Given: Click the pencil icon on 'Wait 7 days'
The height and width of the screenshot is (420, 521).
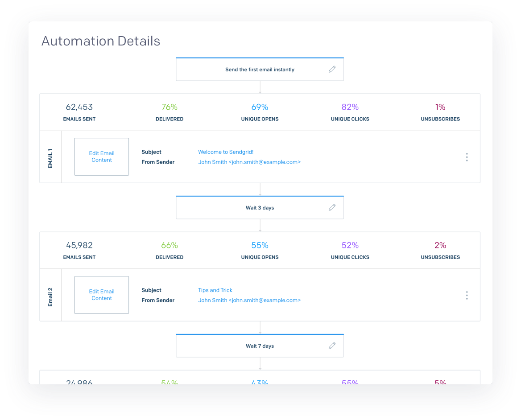Looking at the screenshot, I should tap(332, 346).
